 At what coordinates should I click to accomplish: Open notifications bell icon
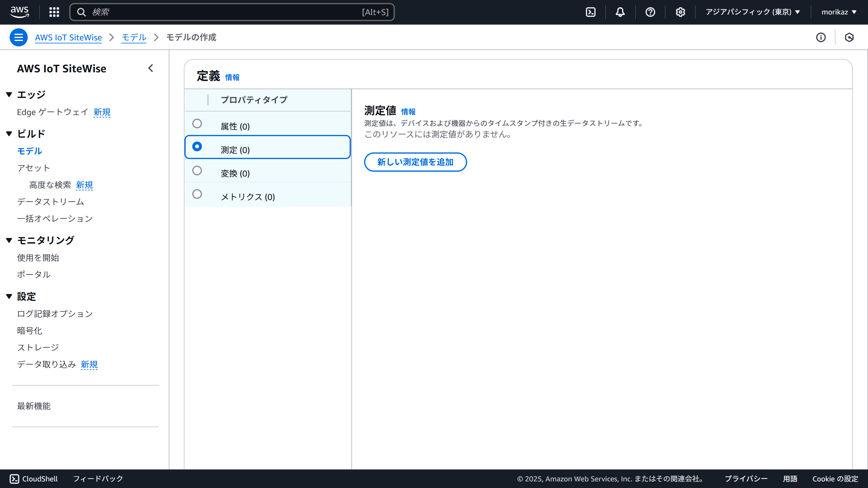point(620,12)
